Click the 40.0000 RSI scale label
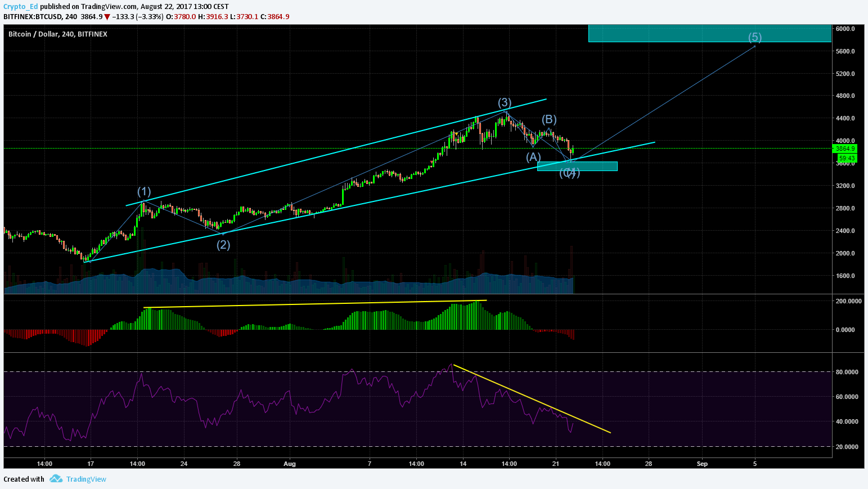Screen dimensions: 868x489 848,421
